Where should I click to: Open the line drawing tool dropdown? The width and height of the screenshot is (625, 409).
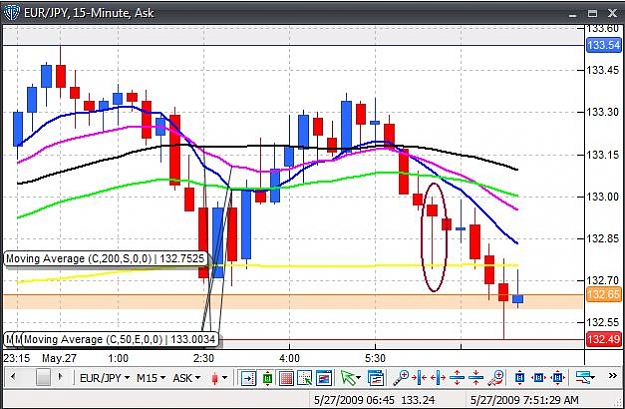[585, 377]
